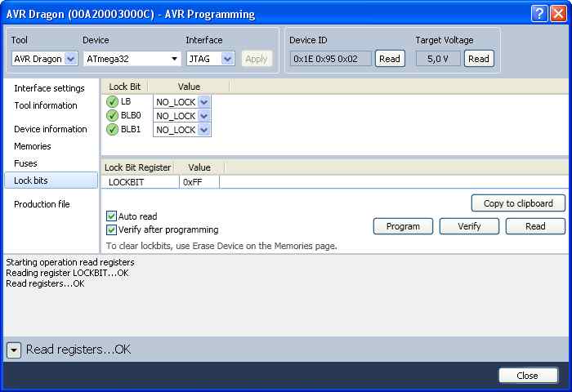Expand the BLB0 lock bit value dropdown
Screen dimensions: 572x392
point(204,116)
